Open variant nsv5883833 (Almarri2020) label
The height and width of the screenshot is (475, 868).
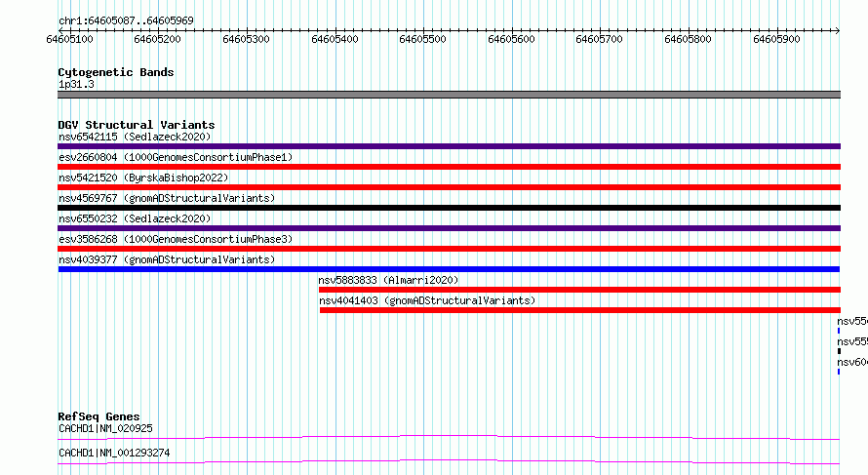(x=388, y=280)
